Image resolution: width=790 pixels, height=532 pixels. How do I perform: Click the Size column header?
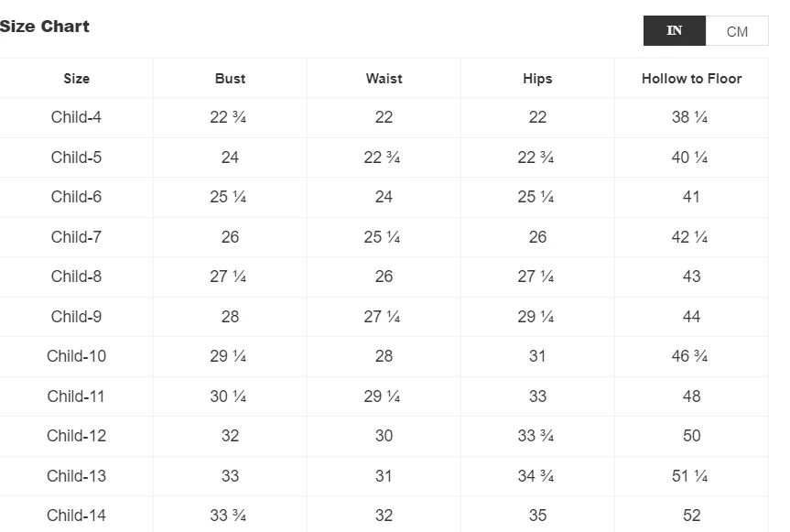click(x=77, y=79)
